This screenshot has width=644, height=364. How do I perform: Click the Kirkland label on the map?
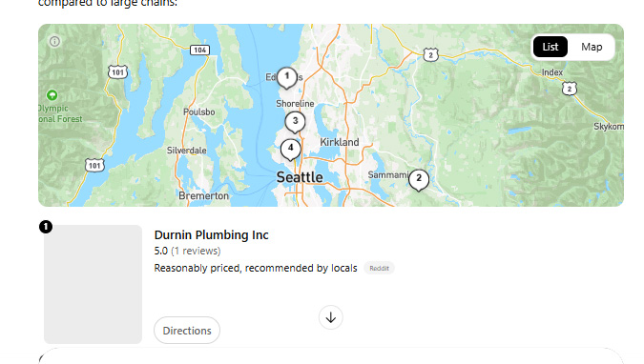coord(340,142)
